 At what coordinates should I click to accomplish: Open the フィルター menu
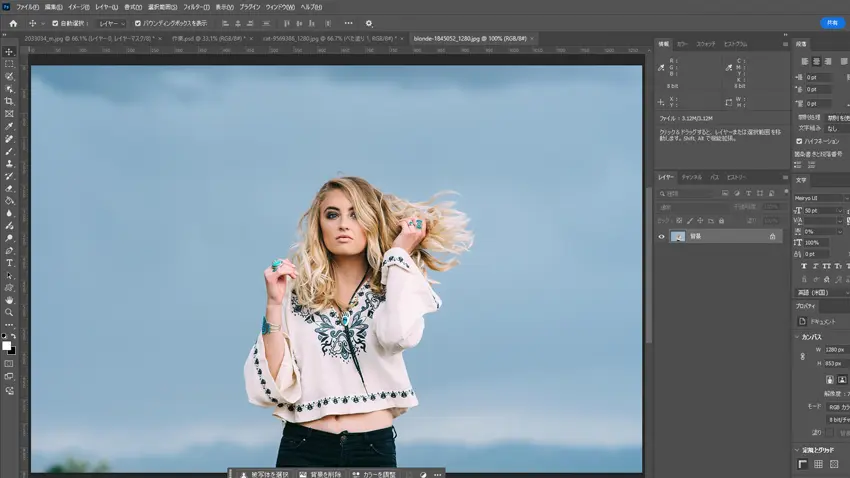[195, 7]
